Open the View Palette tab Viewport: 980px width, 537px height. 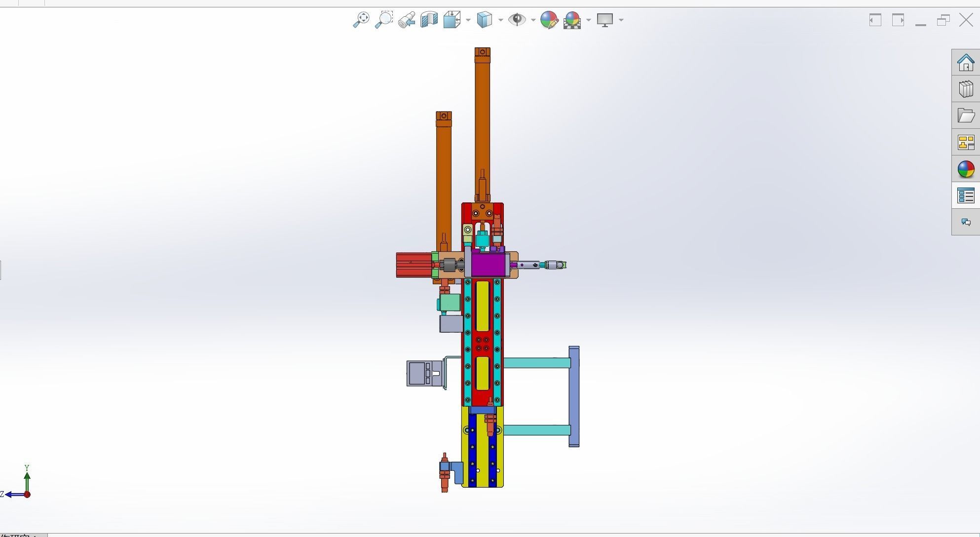coord(966,143)
